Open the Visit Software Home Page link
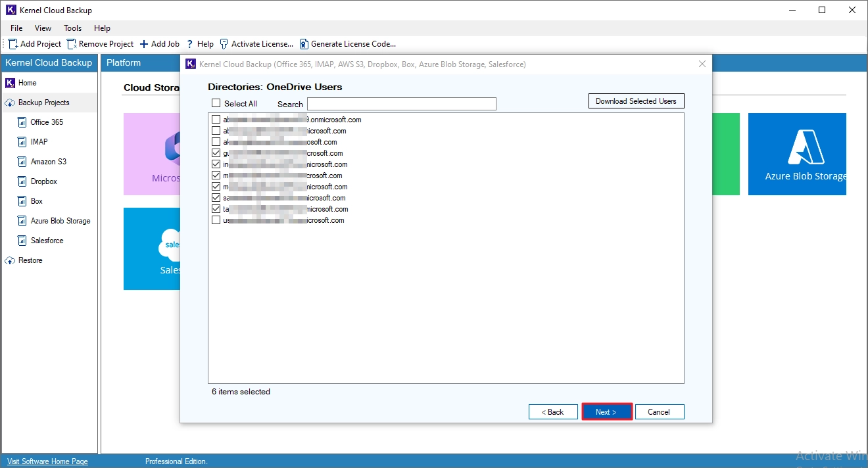 click(x=47, y=461)
